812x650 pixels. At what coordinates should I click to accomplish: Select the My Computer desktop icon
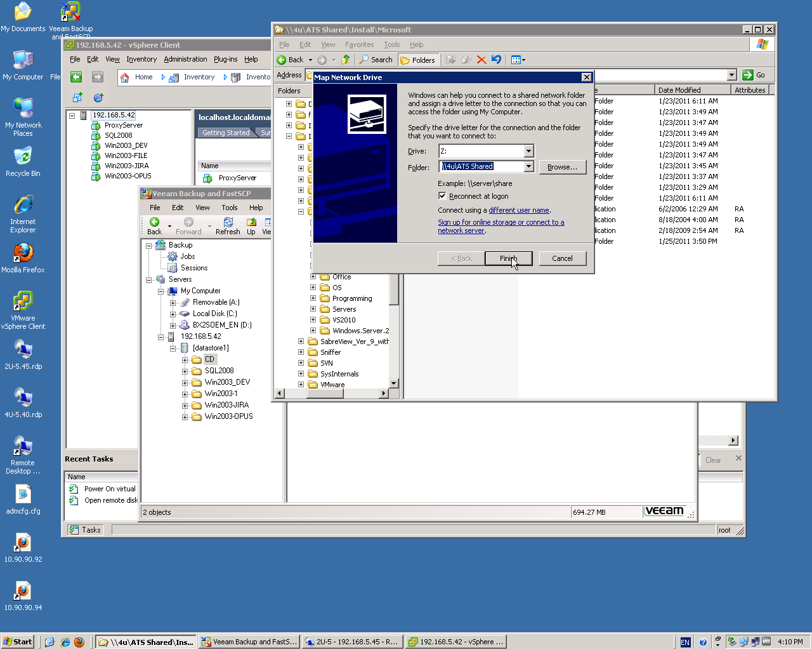(x=23, y=65)
